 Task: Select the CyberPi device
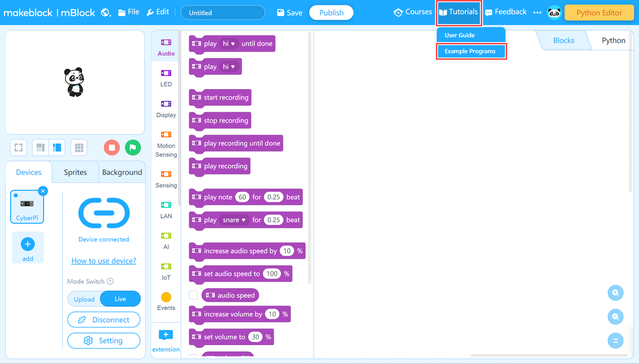coord(27,207)
